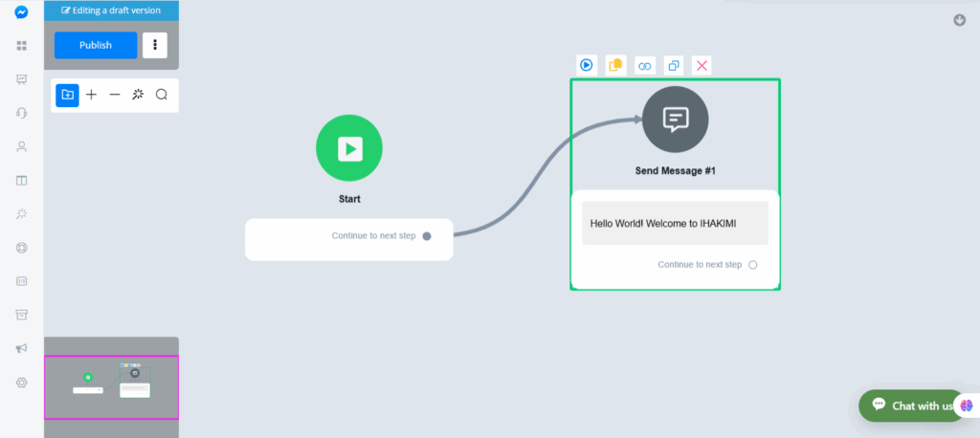
Task: Click Send Message's empty Continue to next step connector
Action: (752, 265)
